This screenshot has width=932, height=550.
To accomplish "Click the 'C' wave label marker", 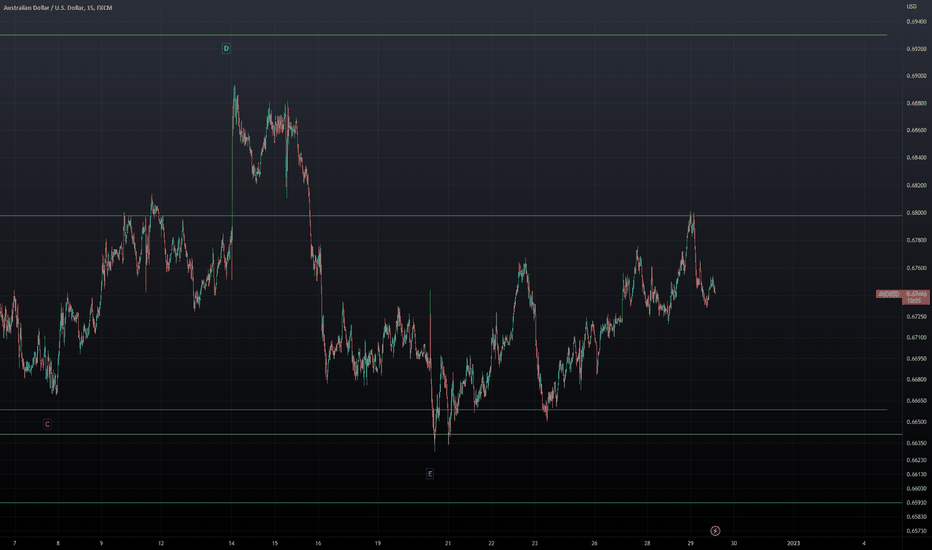I will pos(47,424).
